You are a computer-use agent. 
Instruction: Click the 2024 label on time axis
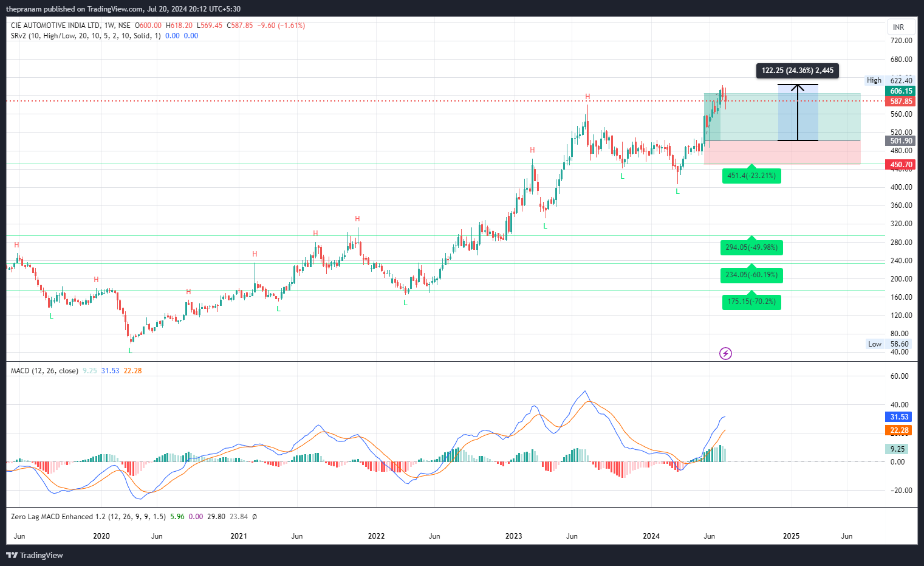pos(651,536)
